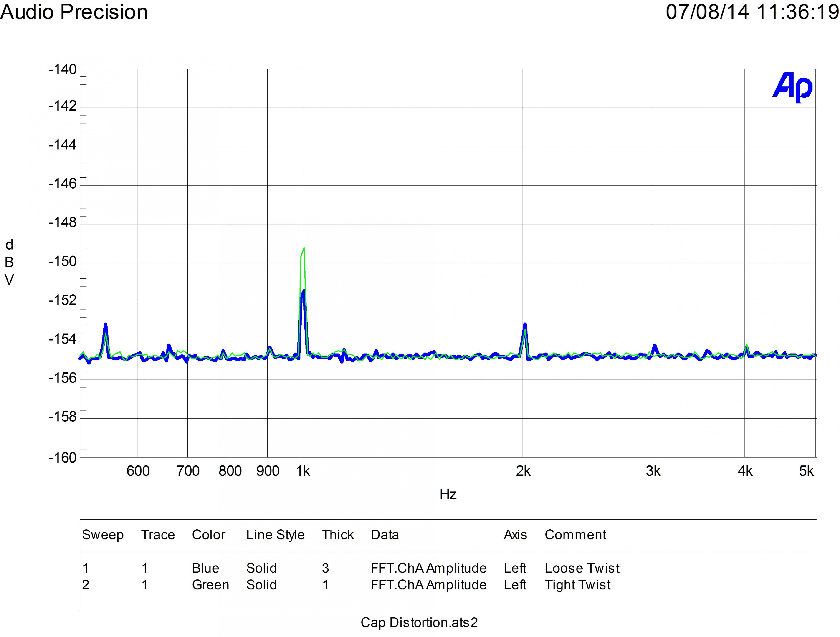Click the '-146' y-axis tick label
The image size is (840, 637).
point(63,184)
